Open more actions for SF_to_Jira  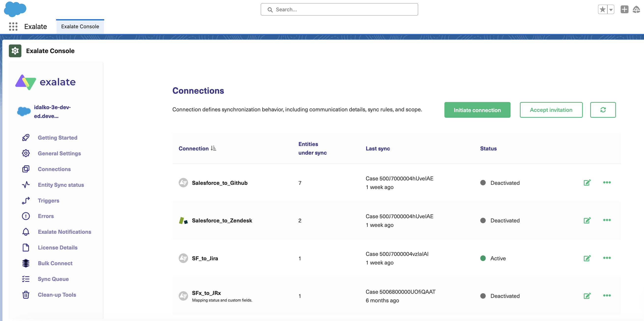(x=607, y=258)
